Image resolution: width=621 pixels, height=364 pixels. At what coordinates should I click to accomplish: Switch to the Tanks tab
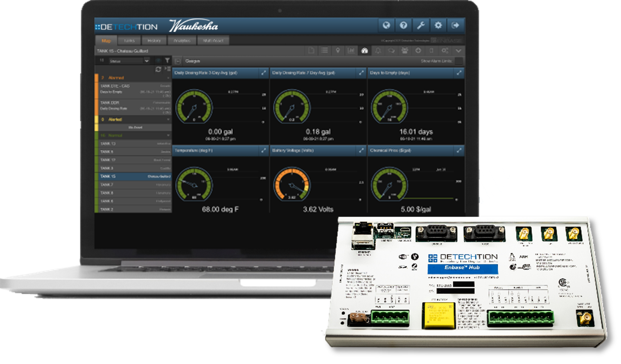point(129,41)
